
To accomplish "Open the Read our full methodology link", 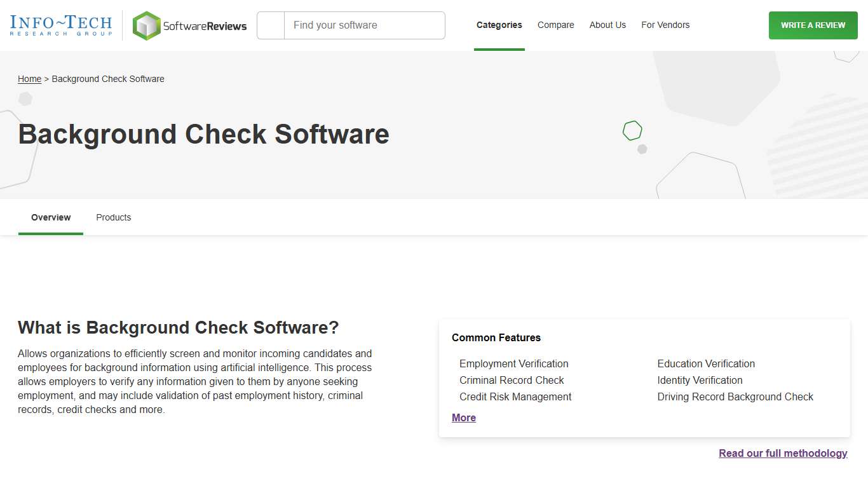I will (783, 453).
